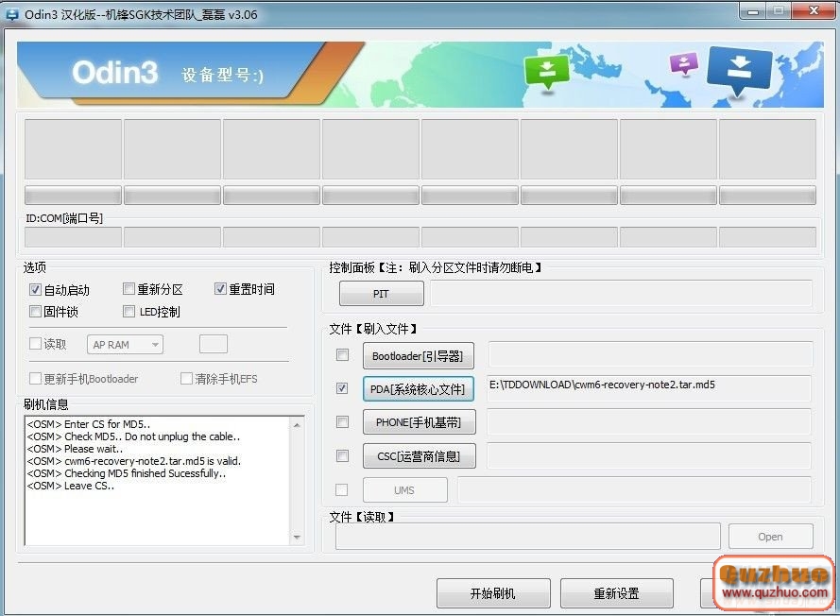Click the PHONE[手机基带] button
The height and width of the screenshot is (616, 840).
pos(419,422)
